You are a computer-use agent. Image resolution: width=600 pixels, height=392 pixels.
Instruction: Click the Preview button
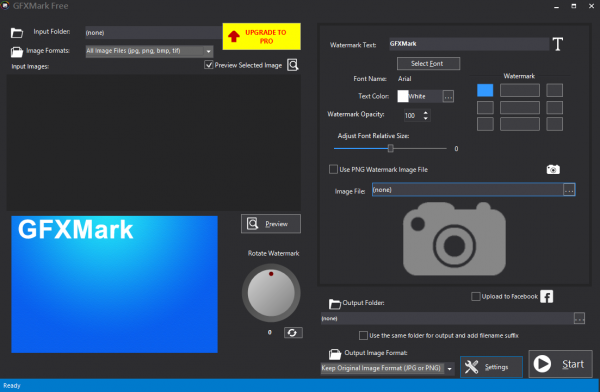pyautogui.click(x=271, y=224)
